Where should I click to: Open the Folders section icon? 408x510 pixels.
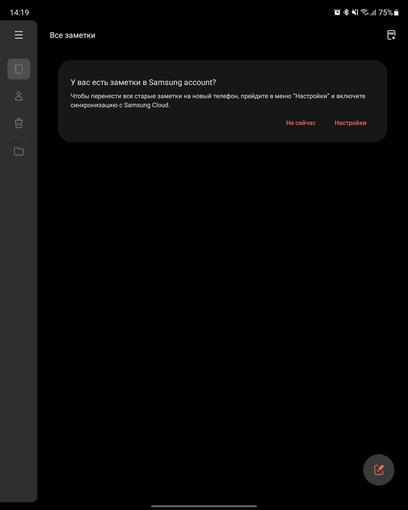tap(19, 151)
